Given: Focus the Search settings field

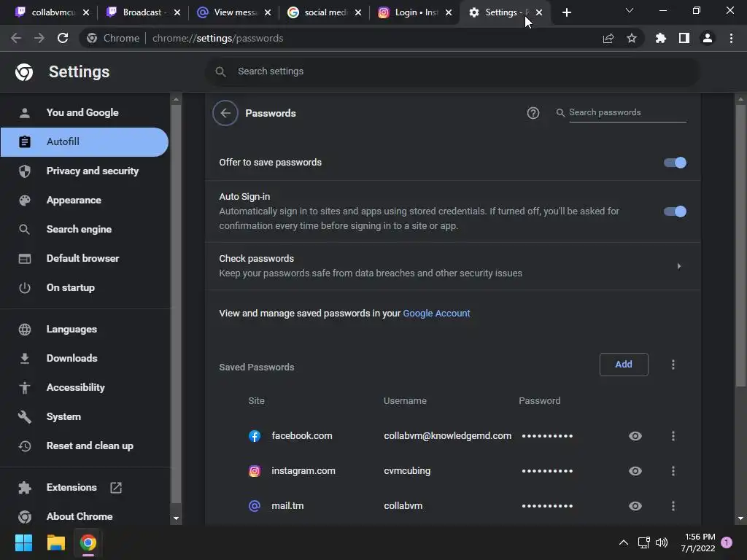Looking at the screenshot, I should (x=452, y=71).
